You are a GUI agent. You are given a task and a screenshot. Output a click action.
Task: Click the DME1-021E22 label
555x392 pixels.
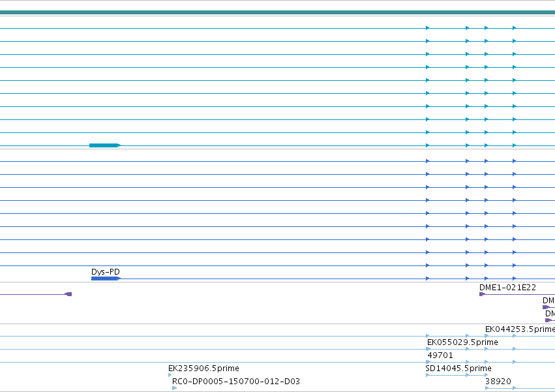coord(507,288)
